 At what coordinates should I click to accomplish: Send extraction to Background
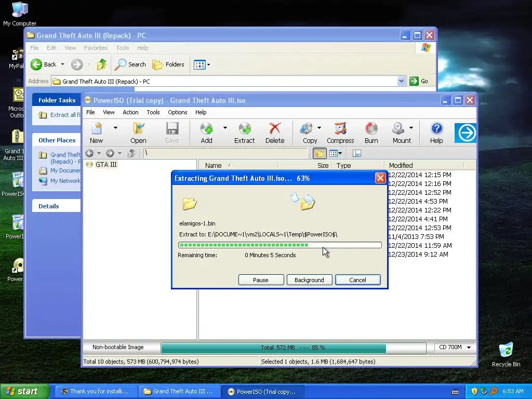pos(310,280)
